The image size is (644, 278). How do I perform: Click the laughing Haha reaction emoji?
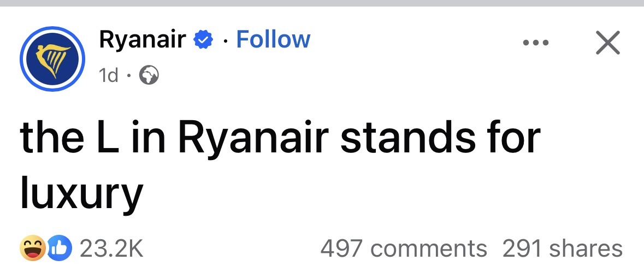coord(32,249)
